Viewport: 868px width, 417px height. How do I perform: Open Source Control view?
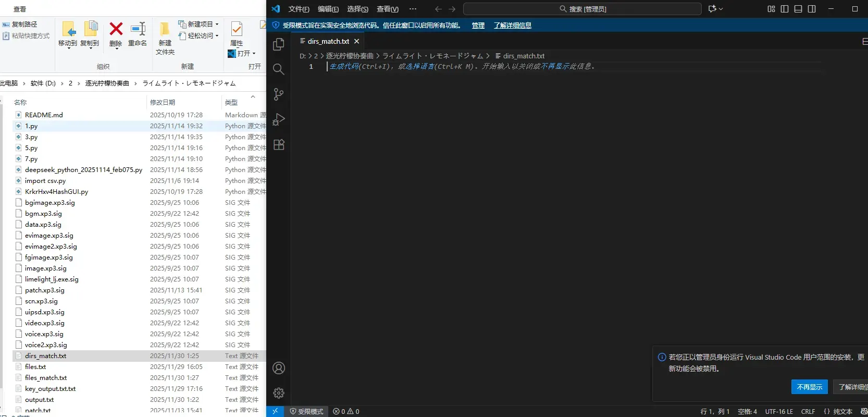(279, 94)
